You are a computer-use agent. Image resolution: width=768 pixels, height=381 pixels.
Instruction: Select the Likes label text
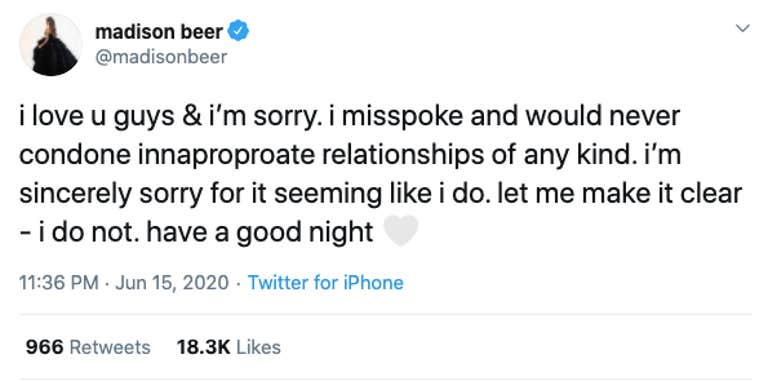click(259, 347)
